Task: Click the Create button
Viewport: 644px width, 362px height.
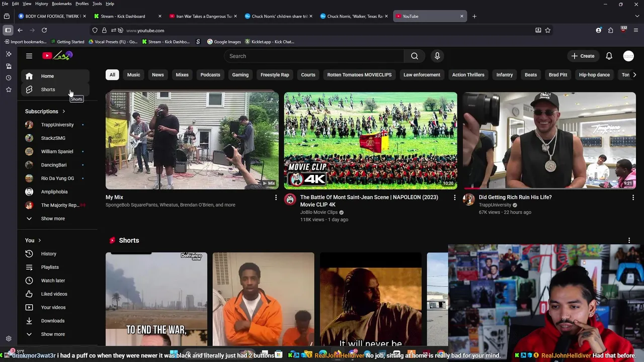Action: [583, 56]
